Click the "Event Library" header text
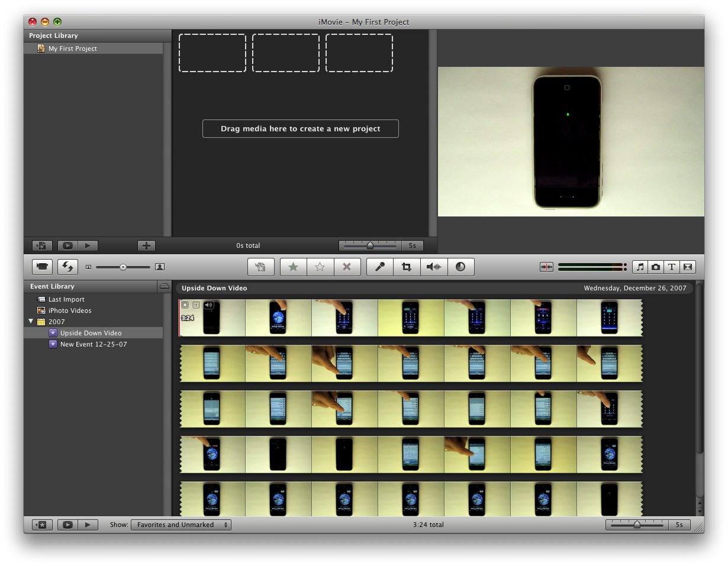The height and width of the screenshot is (566, 728). click(x=52, y=286)
